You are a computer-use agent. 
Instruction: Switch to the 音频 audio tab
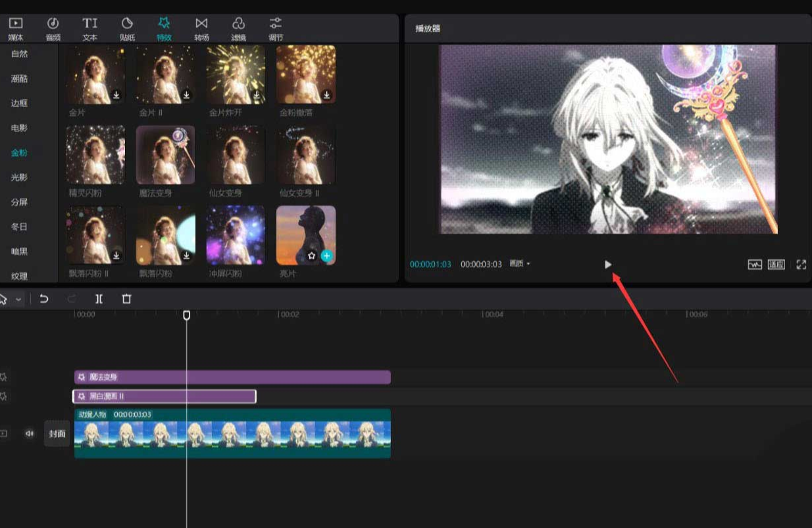[x=53, y=29]
